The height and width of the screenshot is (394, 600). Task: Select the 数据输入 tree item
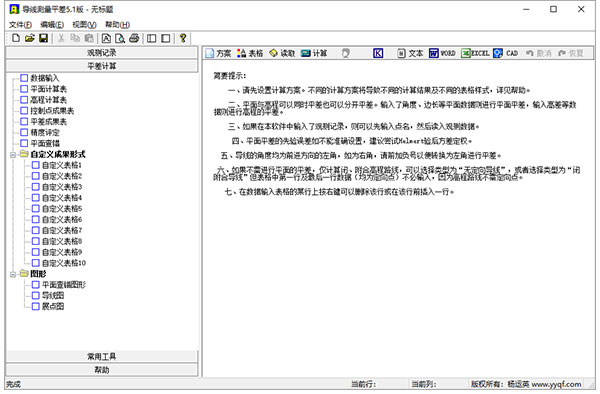click(40, 78)
